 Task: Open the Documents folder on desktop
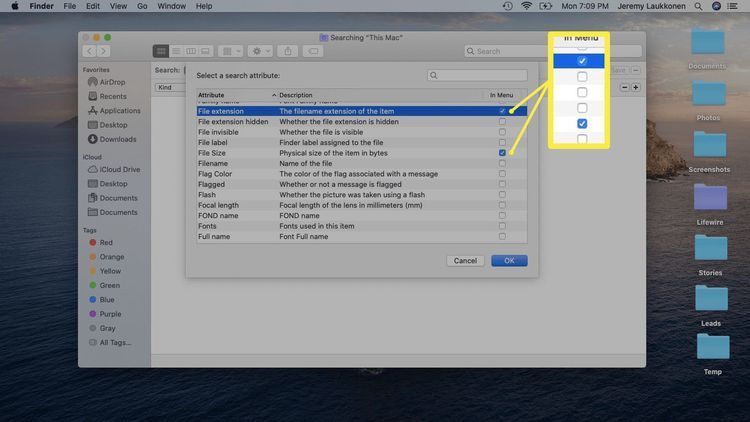pyautogui.click(x=707, y=46)
